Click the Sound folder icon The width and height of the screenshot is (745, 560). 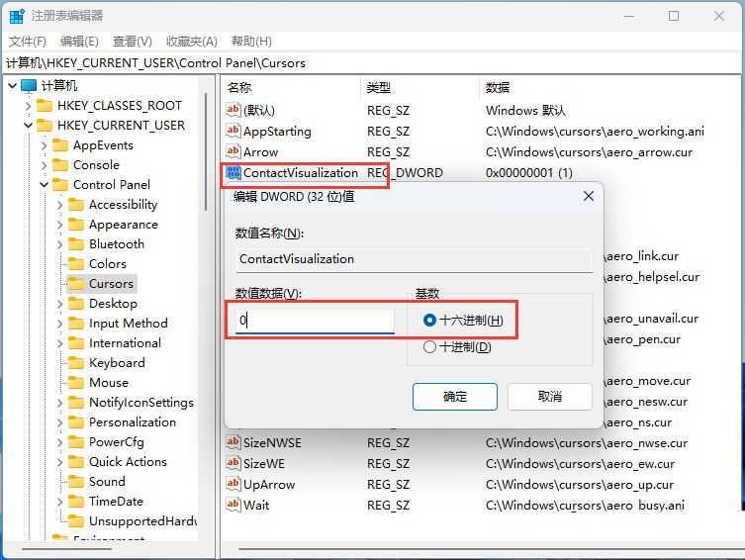pos(76,482)
